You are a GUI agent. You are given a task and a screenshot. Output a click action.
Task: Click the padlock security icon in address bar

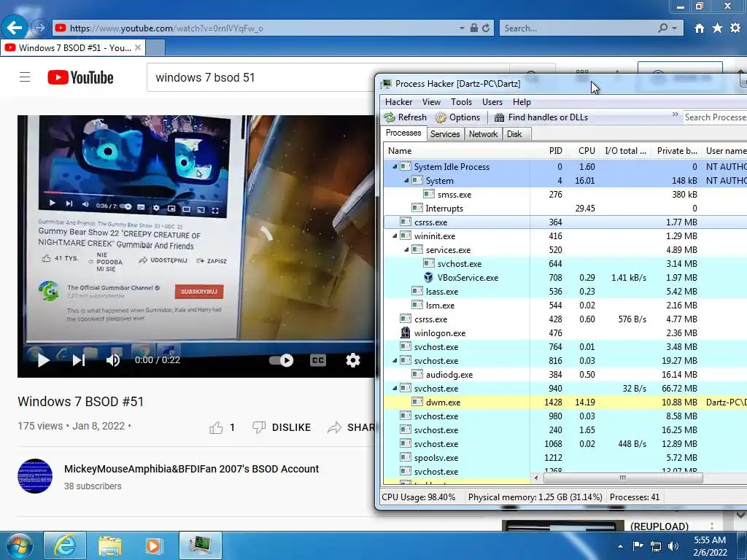474,28
